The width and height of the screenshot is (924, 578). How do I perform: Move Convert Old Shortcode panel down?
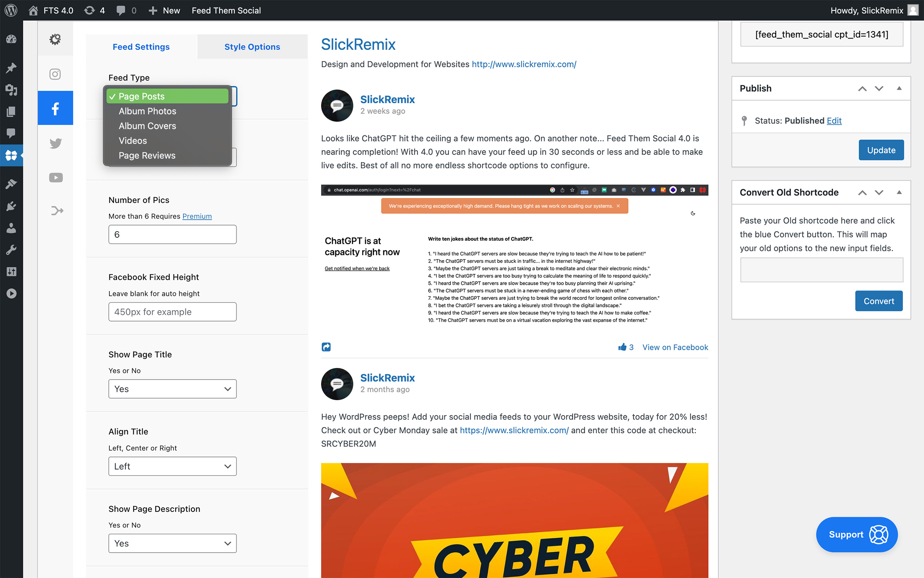click(879, 192)
